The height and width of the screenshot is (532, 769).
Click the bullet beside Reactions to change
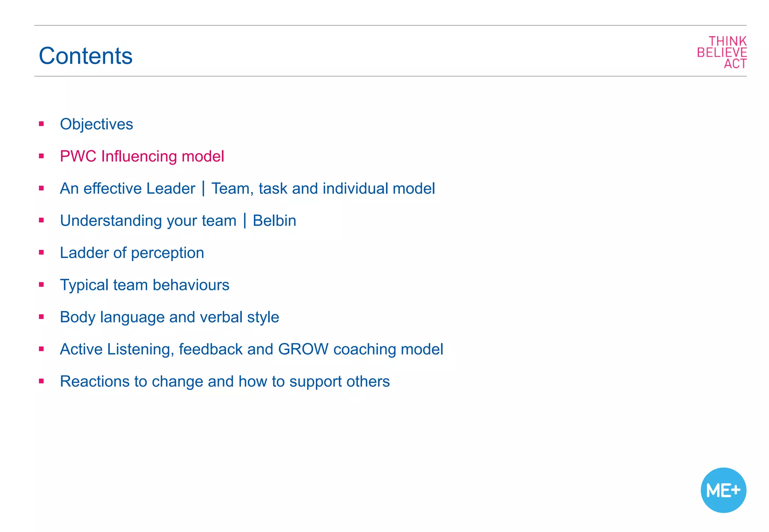click(x=41, y=381)
